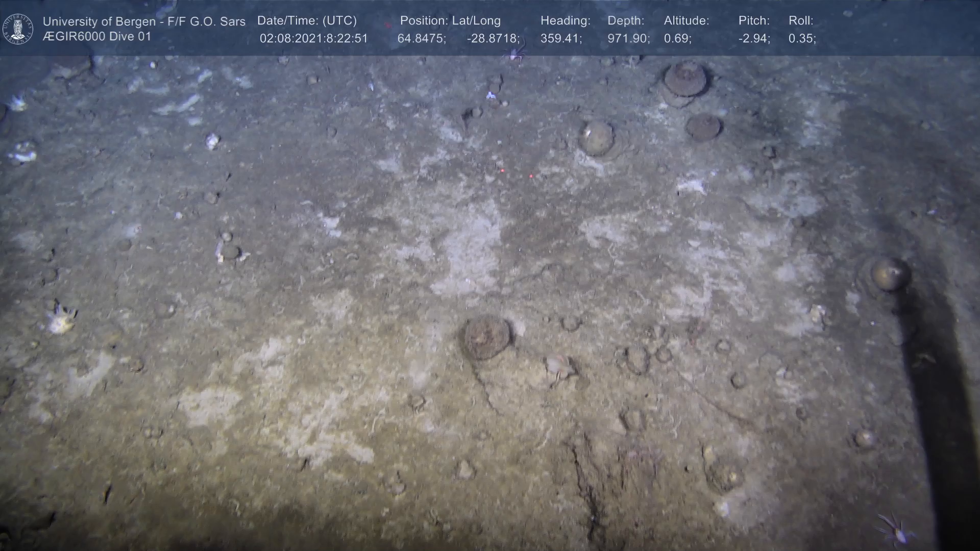Click the 'Date/Time: (UTC)' header
980x551 pixels.
pyautogui.click(x=307, y=21)
